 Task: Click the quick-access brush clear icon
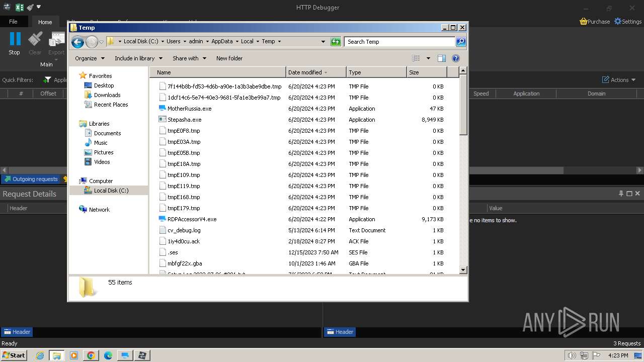click(x=30, y=7)
